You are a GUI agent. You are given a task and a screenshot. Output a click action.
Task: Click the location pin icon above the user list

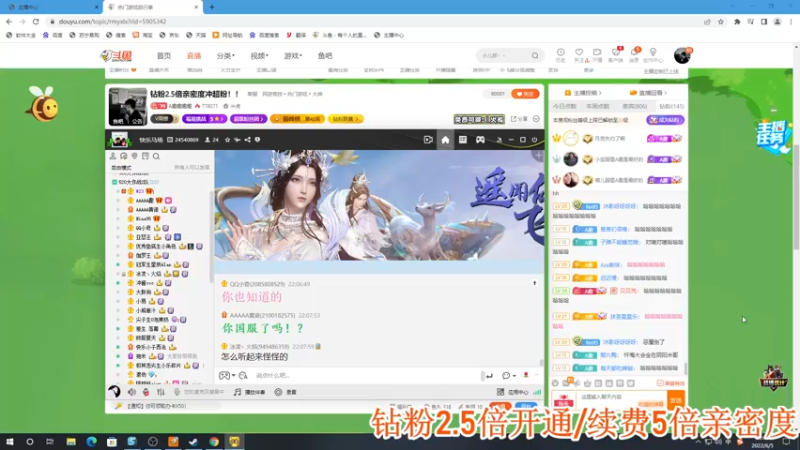(135, 156)
